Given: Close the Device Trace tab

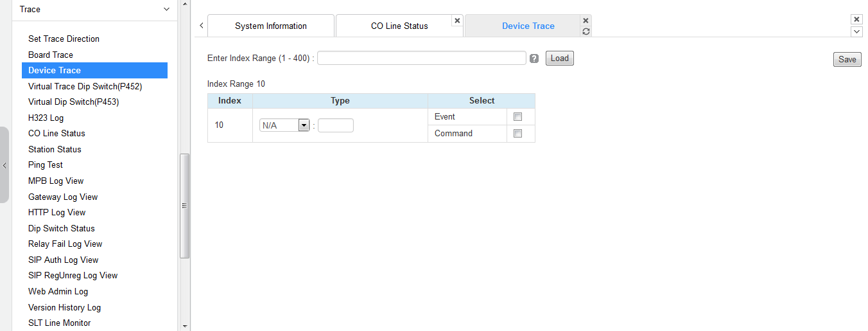Looking at the screenshot, I should tap(586, 21).
